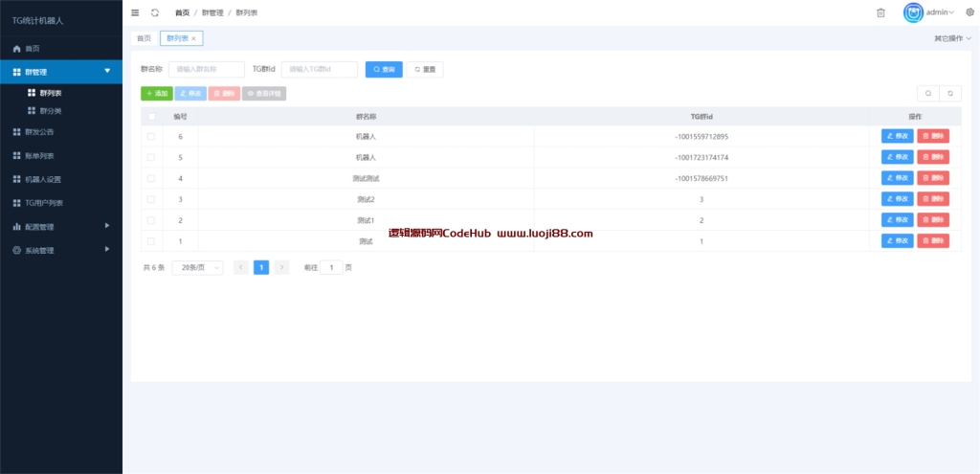980x474 pixels.
Task: Click 删除 for the 测试1 row
Action: 933,220
